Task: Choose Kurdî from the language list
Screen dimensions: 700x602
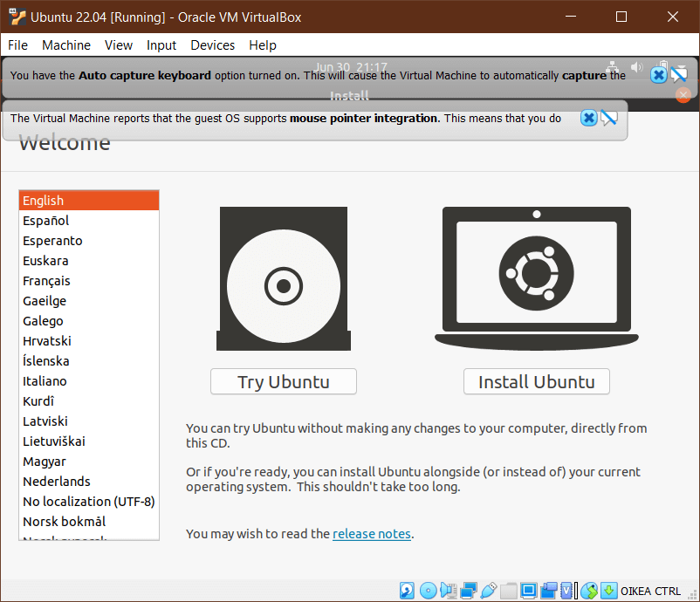Action: click(x=89, y=401)
